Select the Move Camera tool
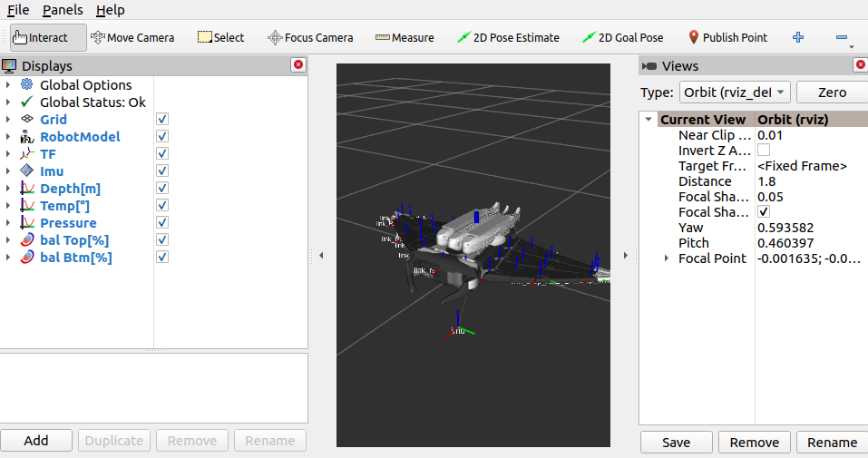868x458 pixels. tap(132, 38)
